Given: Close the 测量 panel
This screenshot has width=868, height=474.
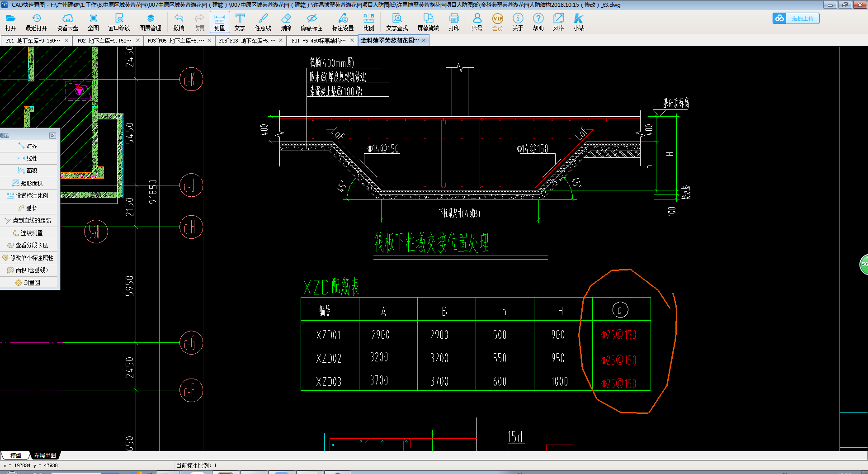Looking at the screenshot, I should pos(52,136).
